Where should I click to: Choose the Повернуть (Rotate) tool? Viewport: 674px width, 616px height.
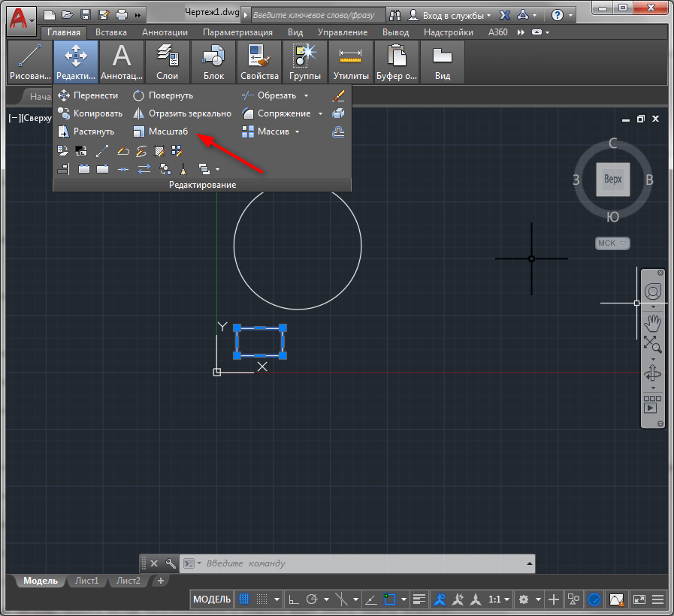tap(163, 95)
